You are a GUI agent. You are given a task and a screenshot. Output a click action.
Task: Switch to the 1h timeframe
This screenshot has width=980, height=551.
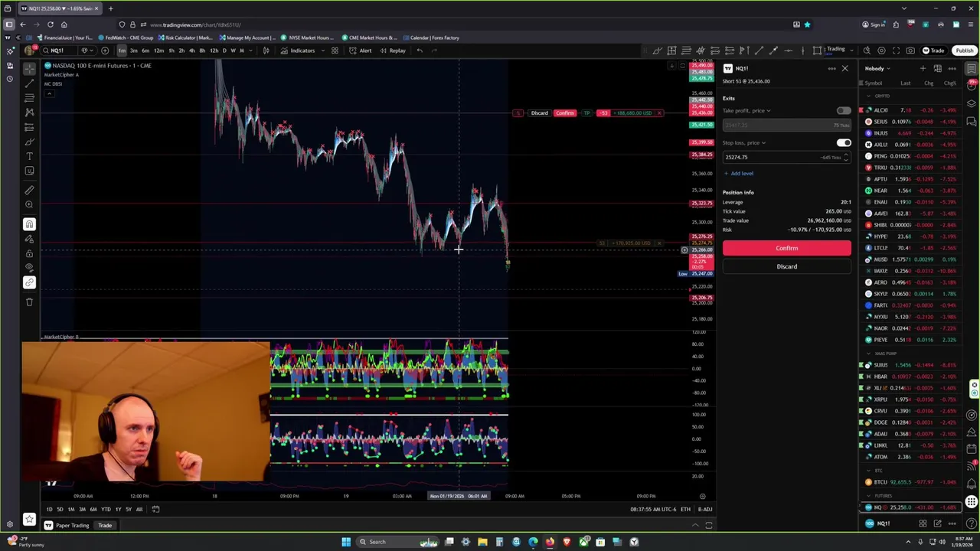(171, 51)
